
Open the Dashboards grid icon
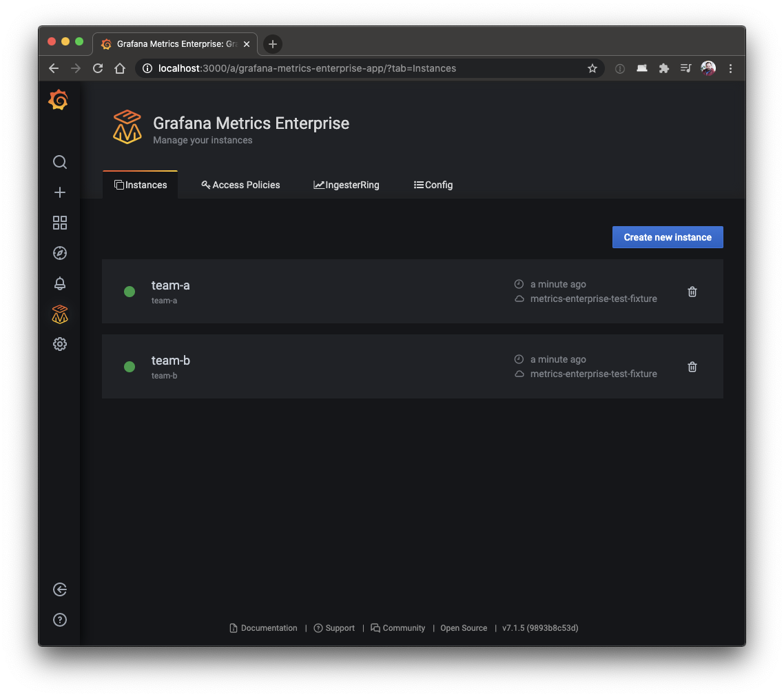[60, 223]
